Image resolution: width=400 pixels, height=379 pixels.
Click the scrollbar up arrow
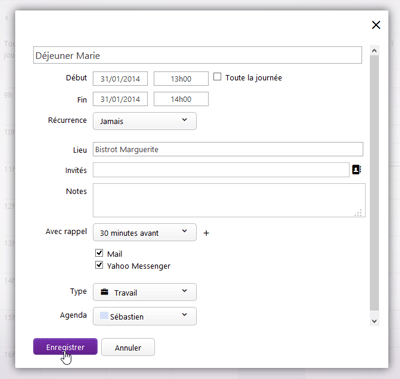tap(374, 51)
